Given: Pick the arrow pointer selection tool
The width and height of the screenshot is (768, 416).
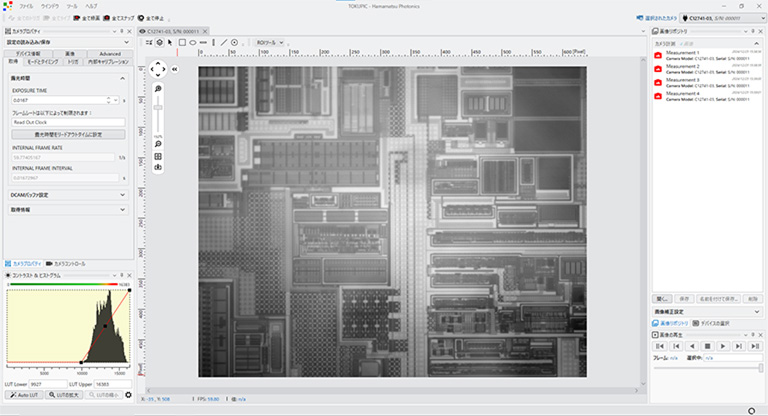Looking at the screenshot, I should click(170, 42).
